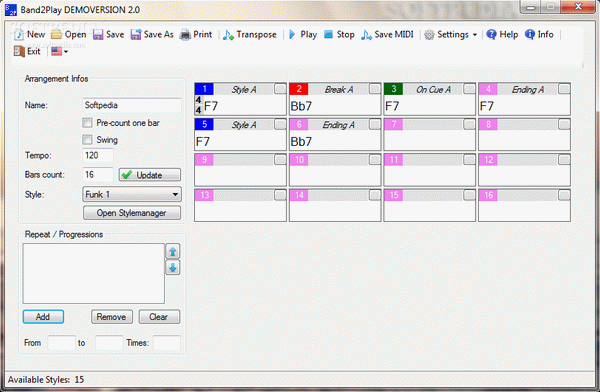Export with the Save MIDI icon

tap(366, 34)
